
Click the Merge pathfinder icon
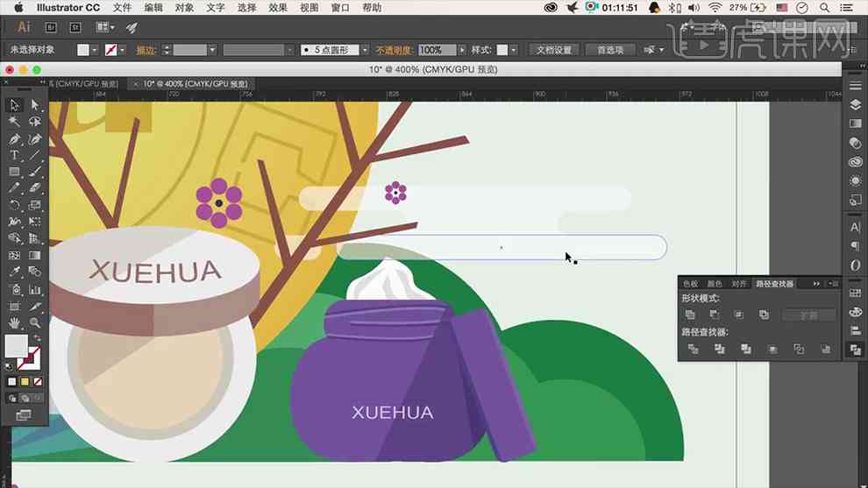(x=745, y=349)
